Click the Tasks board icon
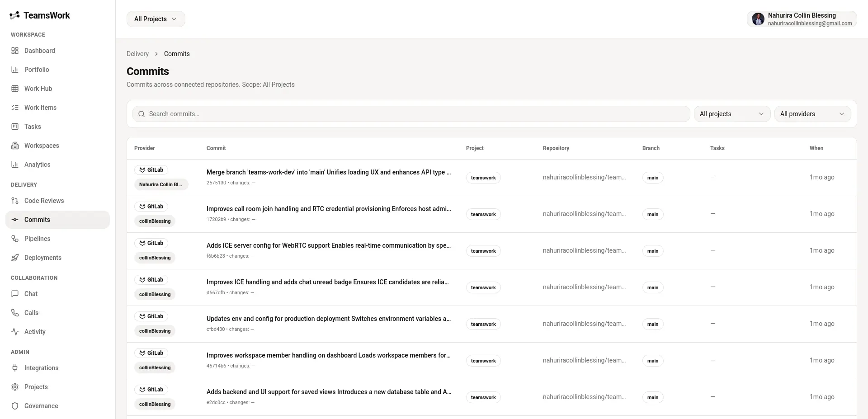 [x=15, y=127]
